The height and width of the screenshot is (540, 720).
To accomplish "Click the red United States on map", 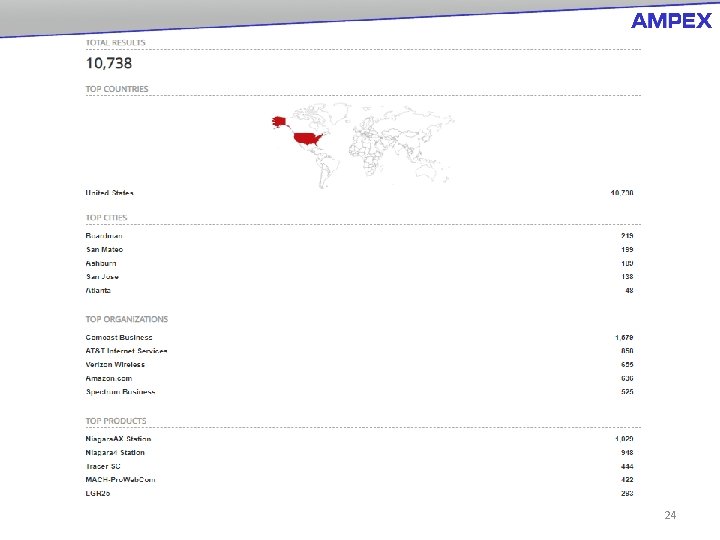I will 307,138.
